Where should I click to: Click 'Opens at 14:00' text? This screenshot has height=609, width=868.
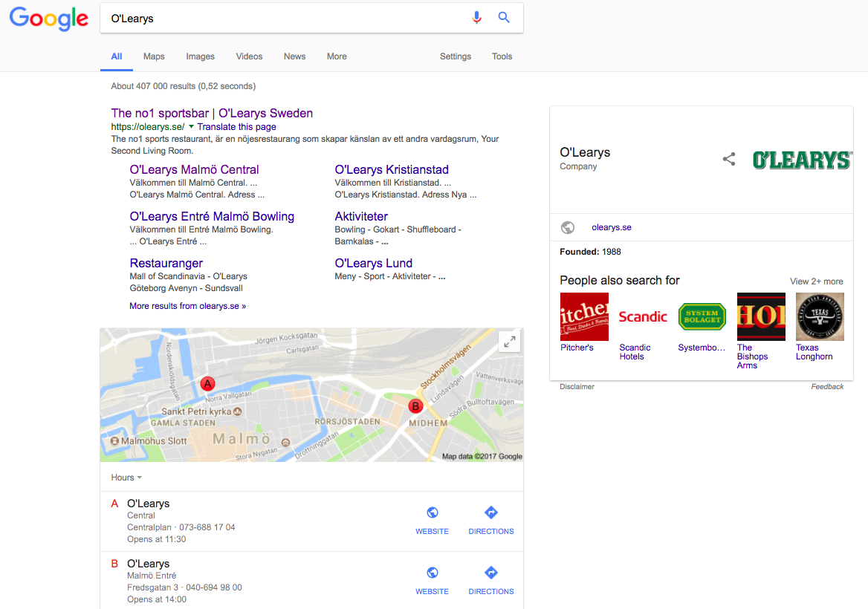157,599
